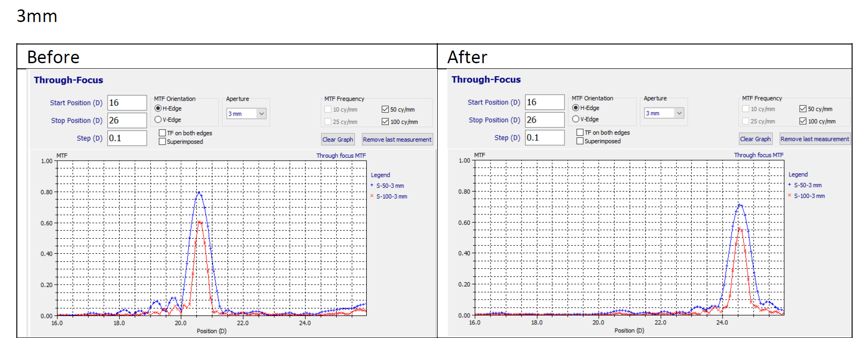This screenshot has width=868, height=338.
Task: Uncheck 100 cy/mm frequency in Before panel
Action: (385, 122)
